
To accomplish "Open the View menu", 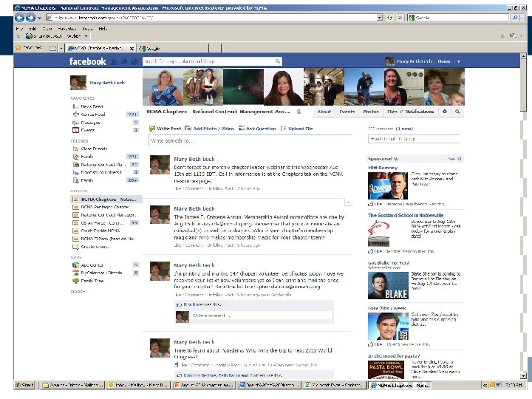I will (x=47, y=29).
